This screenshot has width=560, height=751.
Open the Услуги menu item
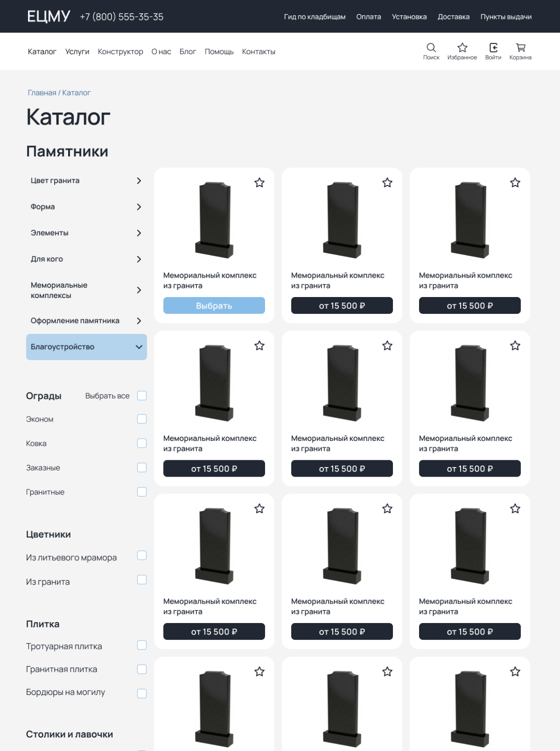pos(77,52)
